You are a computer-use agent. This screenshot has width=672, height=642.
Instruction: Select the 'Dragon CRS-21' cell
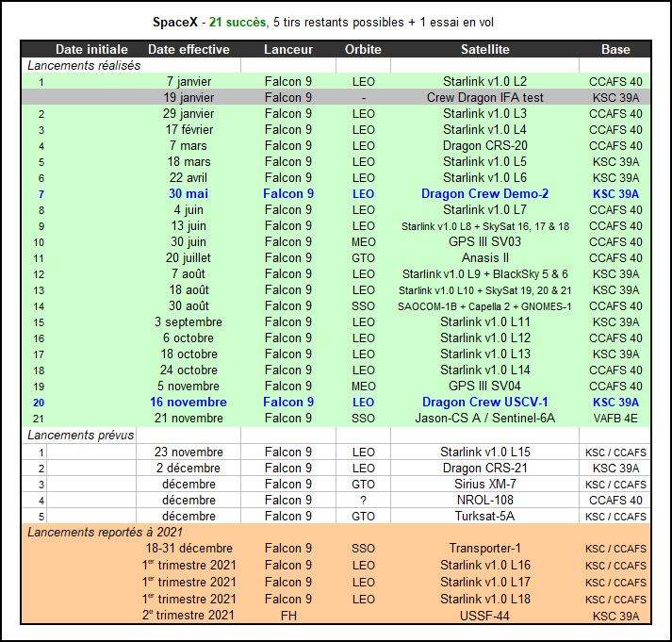pyautogui.click(x=484, y=468)
